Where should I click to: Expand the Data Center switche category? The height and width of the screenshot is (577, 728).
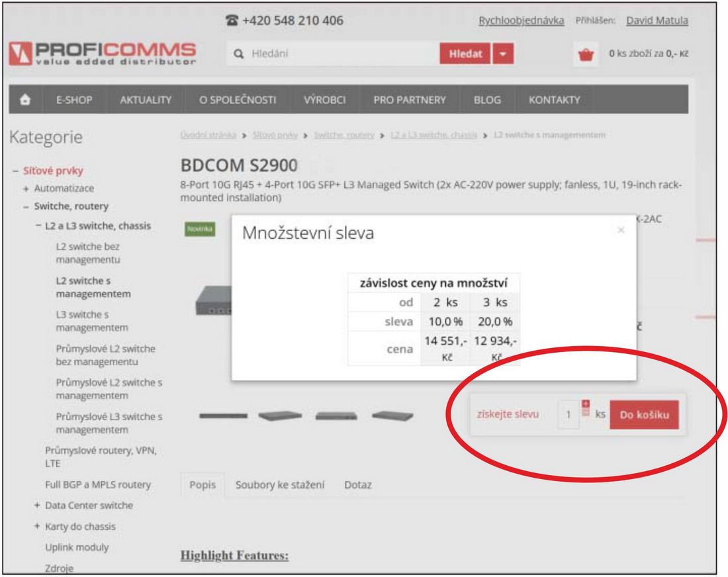[x=37, y=506]
